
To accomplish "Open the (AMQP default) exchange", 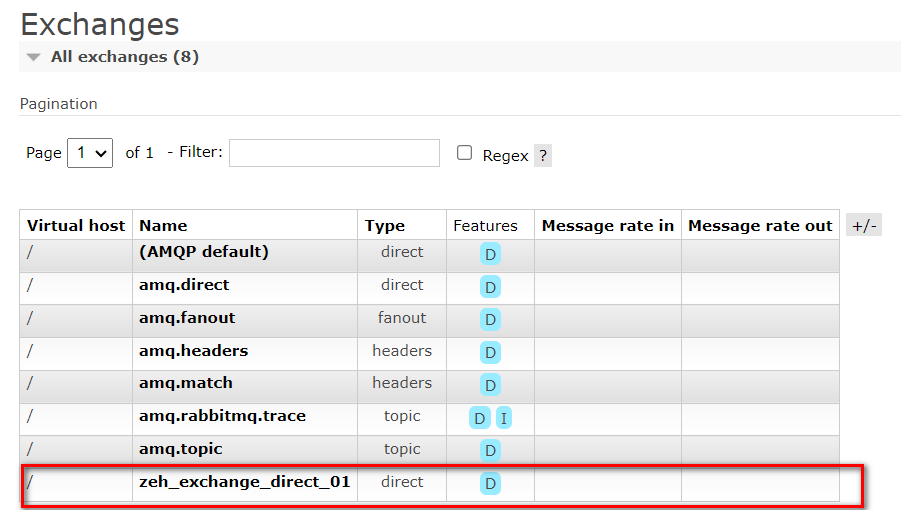I will [203, 252].
